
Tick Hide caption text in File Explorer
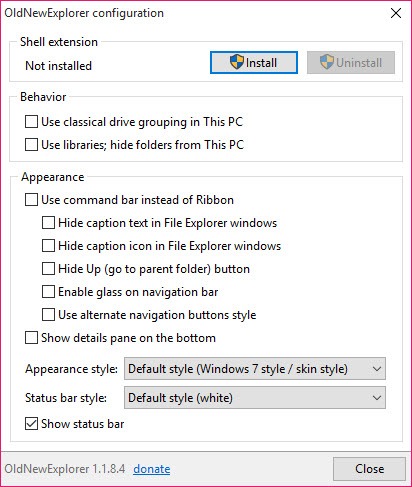(48, 223)
